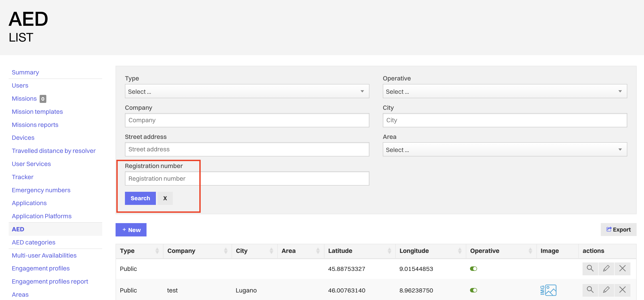644x300 pixels.
Task: Expand the Area select dropdown
Action: pos(505,150)
